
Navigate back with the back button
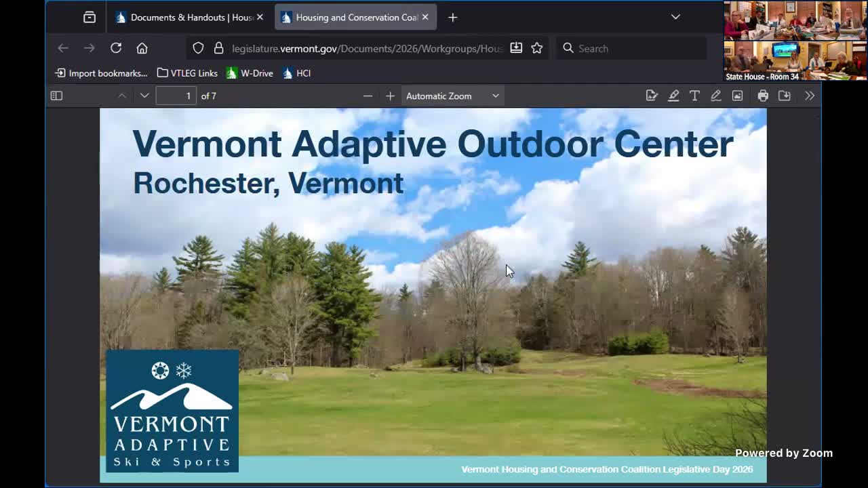63,47
